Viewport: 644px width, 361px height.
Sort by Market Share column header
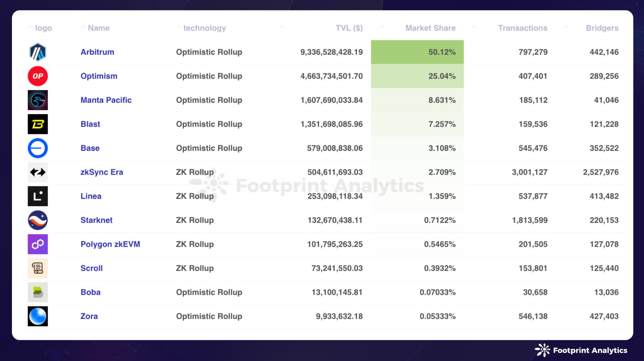pos(430,28)
